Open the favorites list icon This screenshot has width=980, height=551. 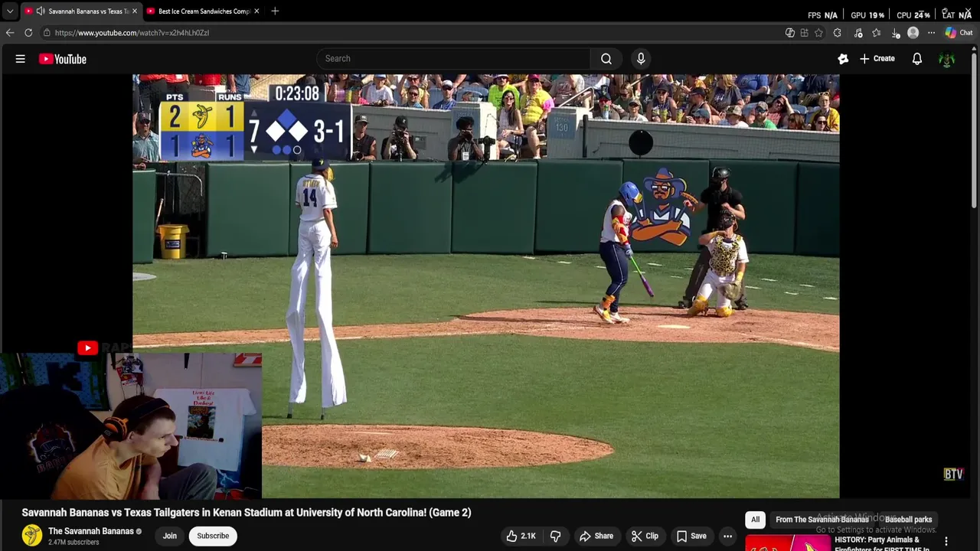coord(877,33)
